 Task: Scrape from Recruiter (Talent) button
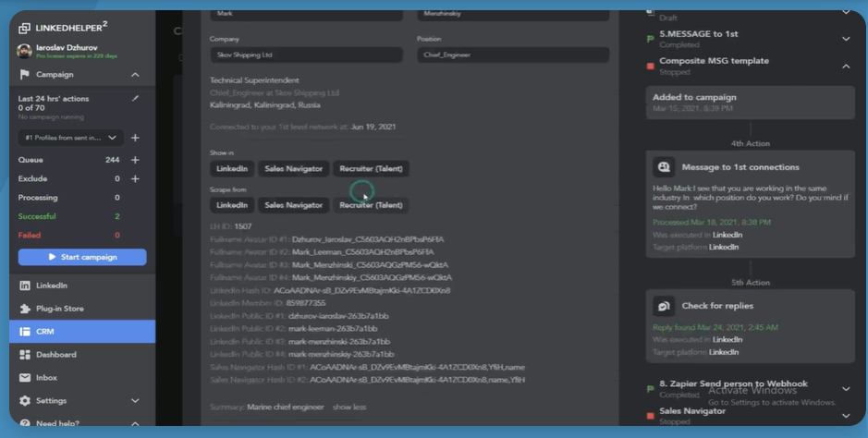pos(371,205)
